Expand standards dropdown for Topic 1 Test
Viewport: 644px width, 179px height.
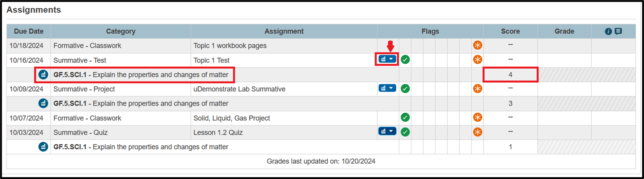pos(387,59)
